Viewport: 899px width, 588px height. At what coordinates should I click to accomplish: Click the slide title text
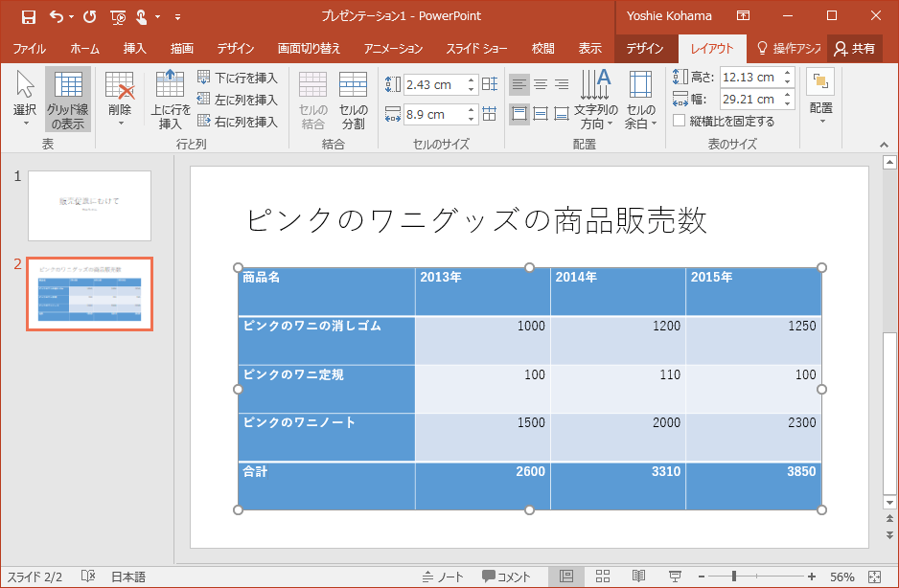coord(477,220)
